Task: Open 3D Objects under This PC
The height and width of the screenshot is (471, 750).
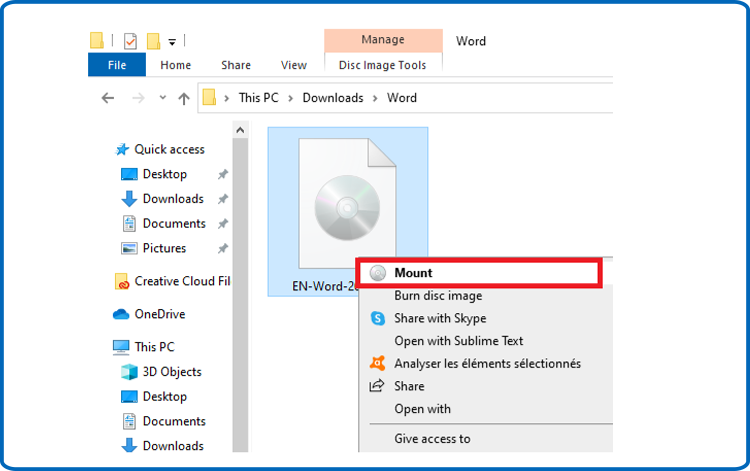Action: 172,372
